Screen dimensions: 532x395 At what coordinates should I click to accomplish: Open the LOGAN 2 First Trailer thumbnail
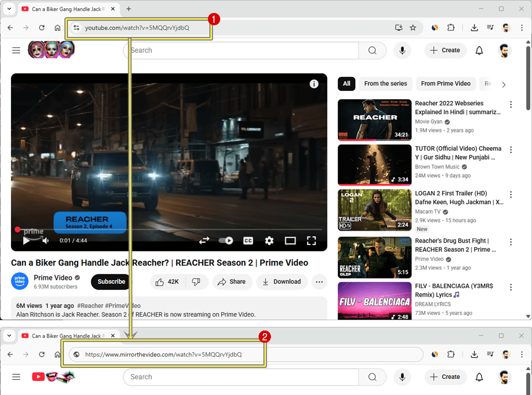point(375,210)
